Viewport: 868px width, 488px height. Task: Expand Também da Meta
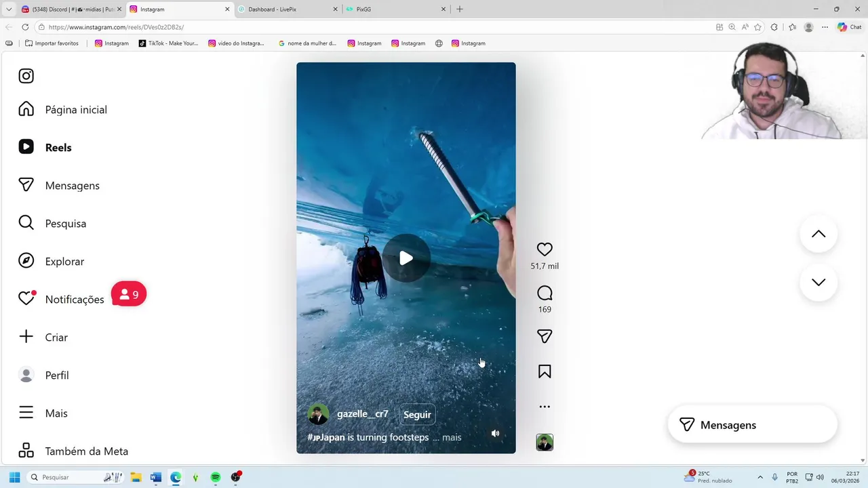(x=73, y=451)
